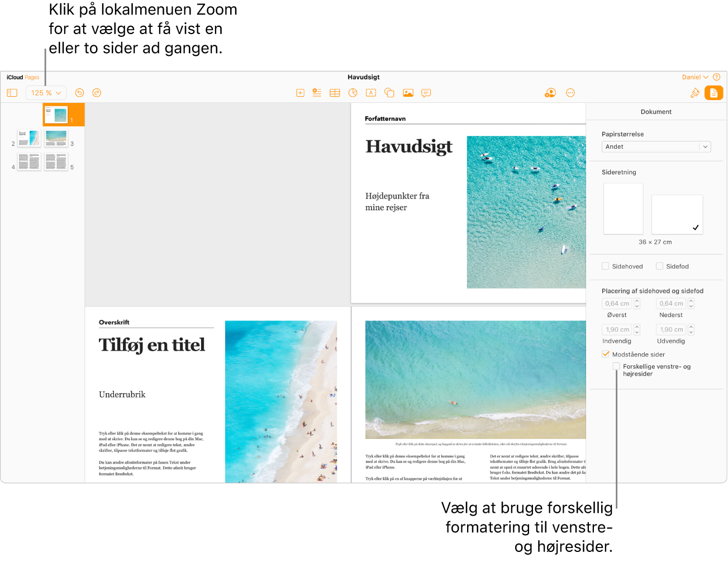Viewport: 728px width, 562px height.
Task: Click the 'Højdepunkter fra mine rejser' subtitle
Action: click(397, 202)
